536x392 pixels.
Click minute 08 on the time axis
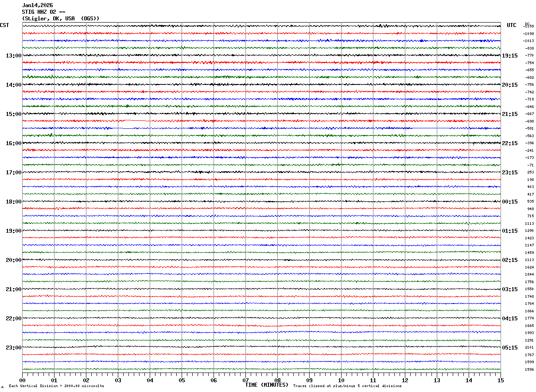(x=277, y=380)
